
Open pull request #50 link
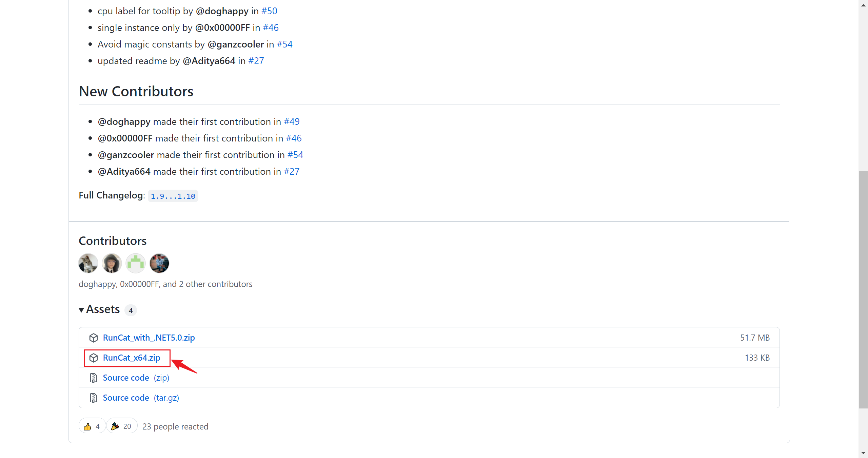point(269,11)
